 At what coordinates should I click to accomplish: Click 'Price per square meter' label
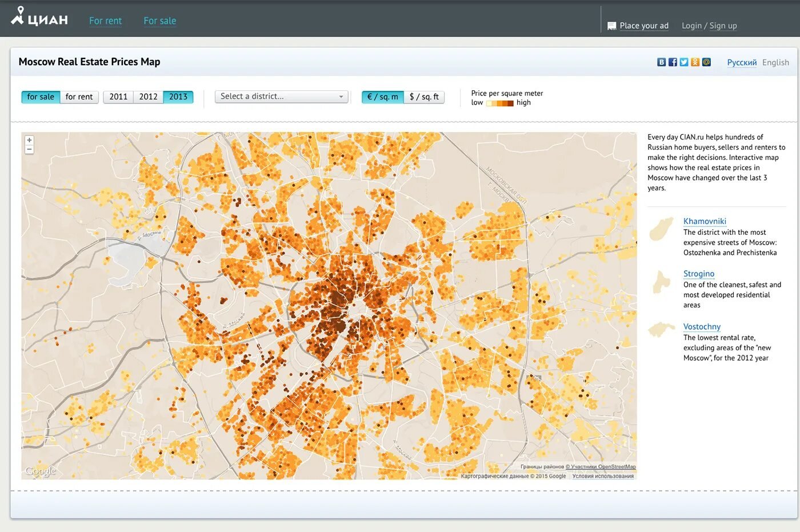507,93
